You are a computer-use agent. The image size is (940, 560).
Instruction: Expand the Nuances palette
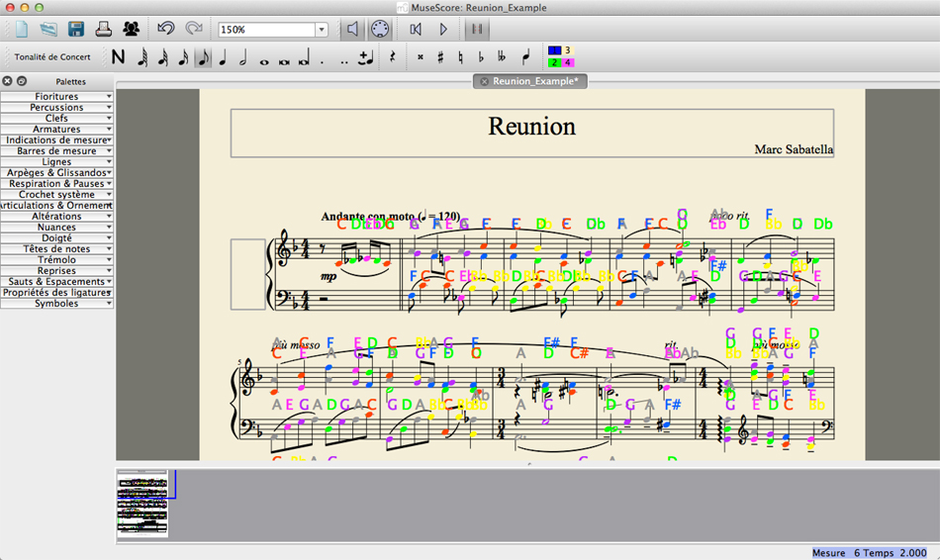tap(57, 228)
